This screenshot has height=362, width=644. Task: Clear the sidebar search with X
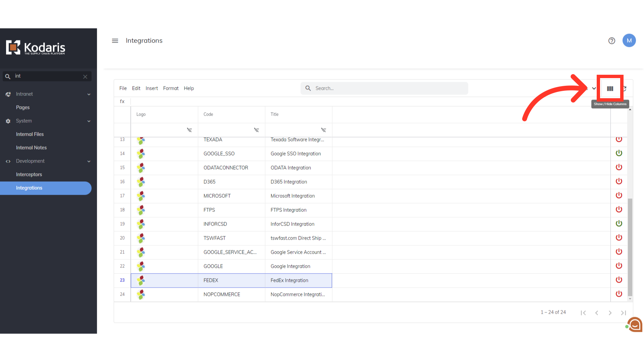coord(85,76)
